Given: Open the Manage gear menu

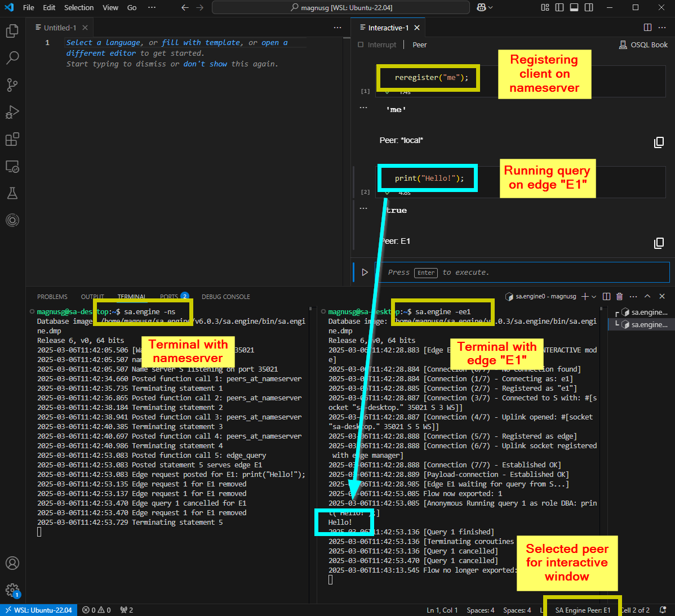Looking at the screenshot, I should pos(12,590).
